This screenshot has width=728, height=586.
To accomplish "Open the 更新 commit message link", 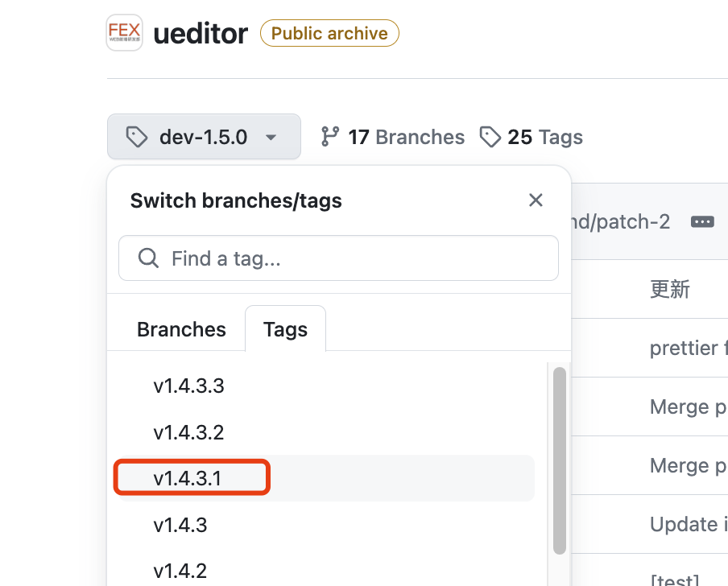I will click(x=669, y=289).
